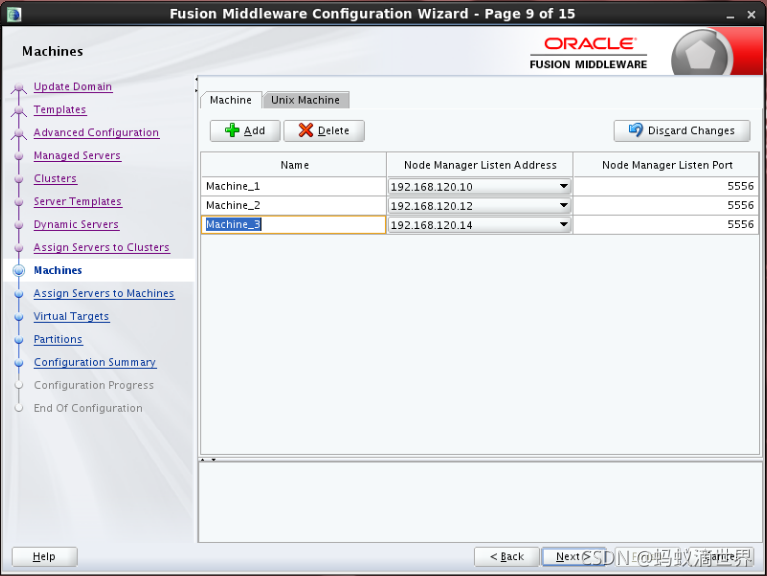The image size is (767, 576).
Task: Click Node Manager Listen Address column header
Action: tap(480, 165)
